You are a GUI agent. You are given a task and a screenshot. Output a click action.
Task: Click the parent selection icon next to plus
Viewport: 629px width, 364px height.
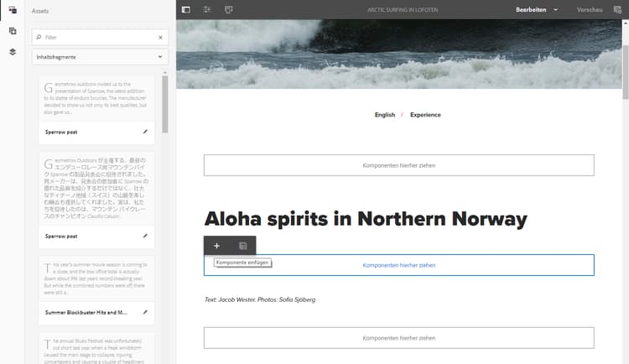click(242, 246)
